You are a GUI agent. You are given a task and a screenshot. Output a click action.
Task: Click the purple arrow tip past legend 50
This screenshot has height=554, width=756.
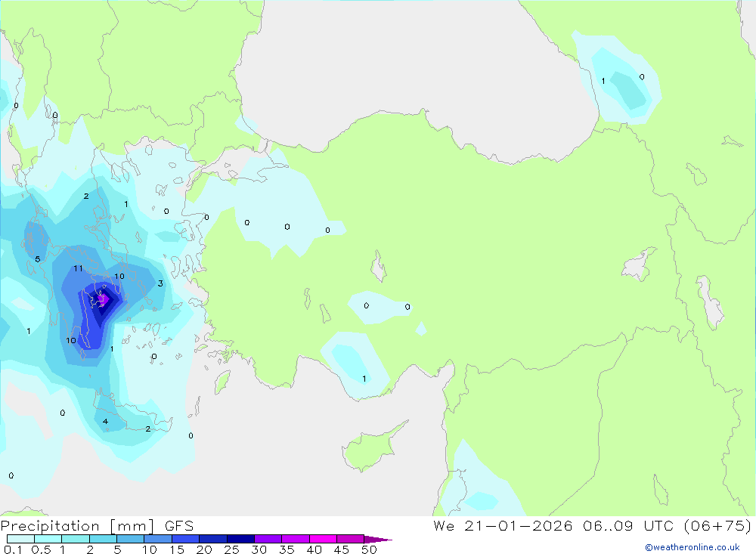(377, 540)
